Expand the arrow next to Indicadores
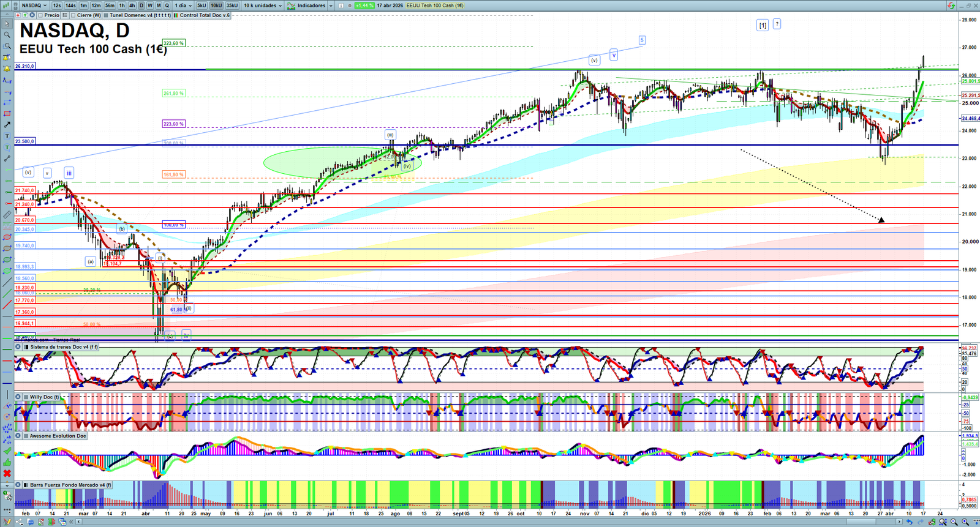The image size is (980, 527). tap(331, 6)
